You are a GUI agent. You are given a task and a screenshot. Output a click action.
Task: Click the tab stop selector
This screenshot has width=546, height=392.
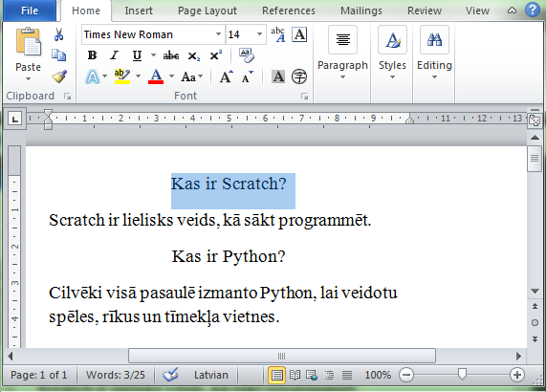tap(14, 120)
